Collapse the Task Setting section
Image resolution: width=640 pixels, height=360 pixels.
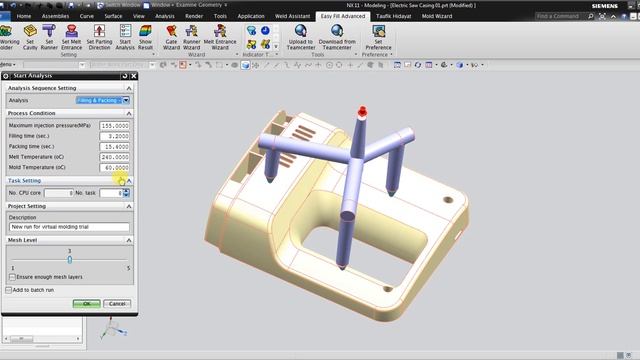tap(129, 180)
